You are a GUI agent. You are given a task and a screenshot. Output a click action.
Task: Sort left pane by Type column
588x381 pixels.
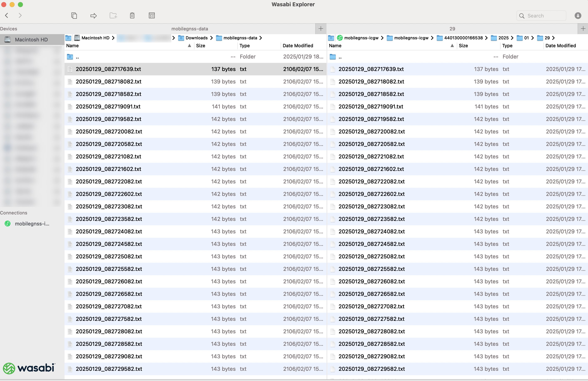(259, 46)
